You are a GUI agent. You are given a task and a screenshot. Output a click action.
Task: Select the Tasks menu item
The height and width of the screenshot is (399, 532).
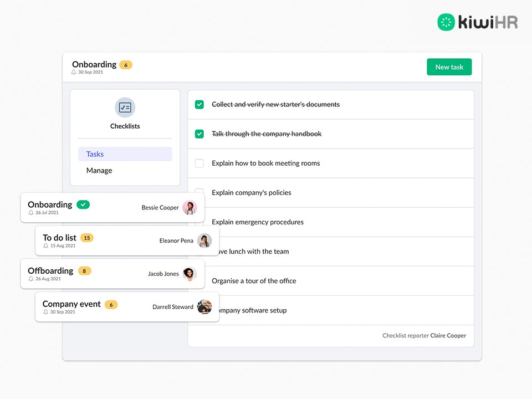tap(125, 154)
